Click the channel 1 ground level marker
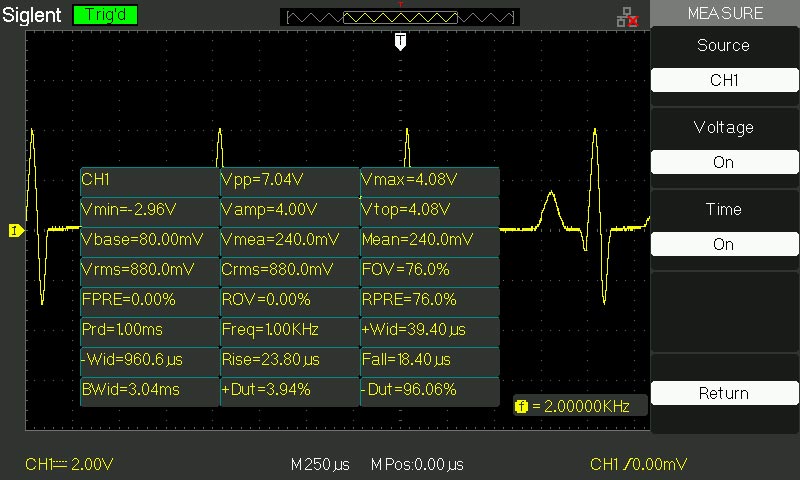This screenshot has width=800, height=480. (x=14, y=231)
